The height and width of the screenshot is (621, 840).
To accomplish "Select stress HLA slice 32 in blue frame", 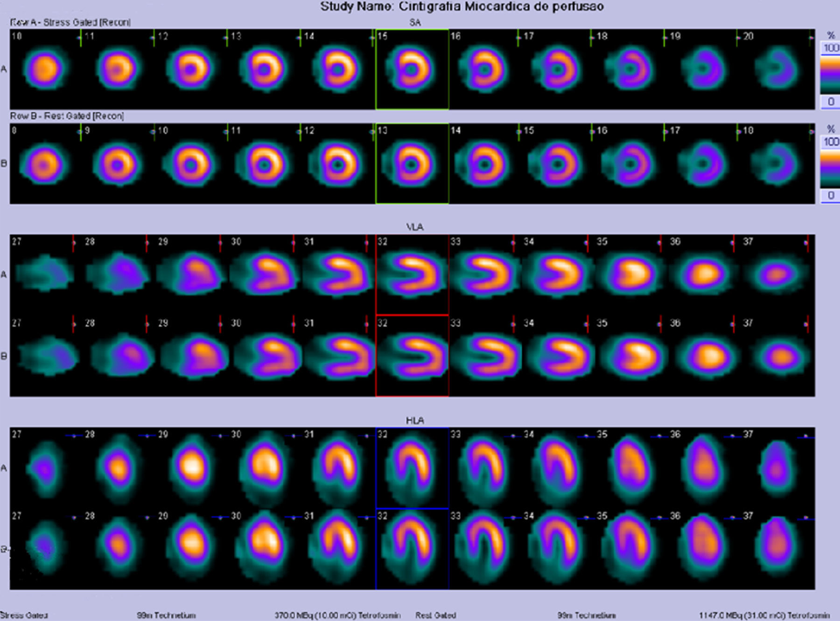I will click(x=412, y=467).
